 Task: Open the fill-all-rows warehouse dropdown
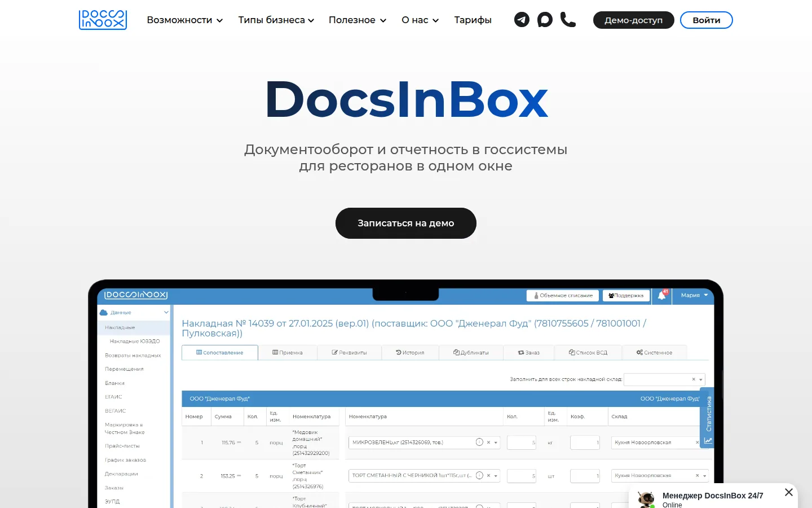701,379
